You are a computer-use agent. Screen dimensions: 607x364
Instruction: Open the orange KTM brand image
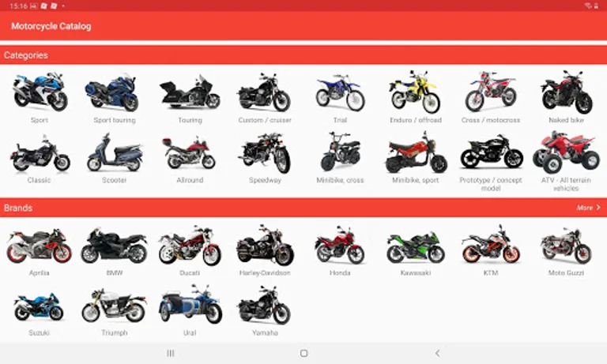point(491,245)
